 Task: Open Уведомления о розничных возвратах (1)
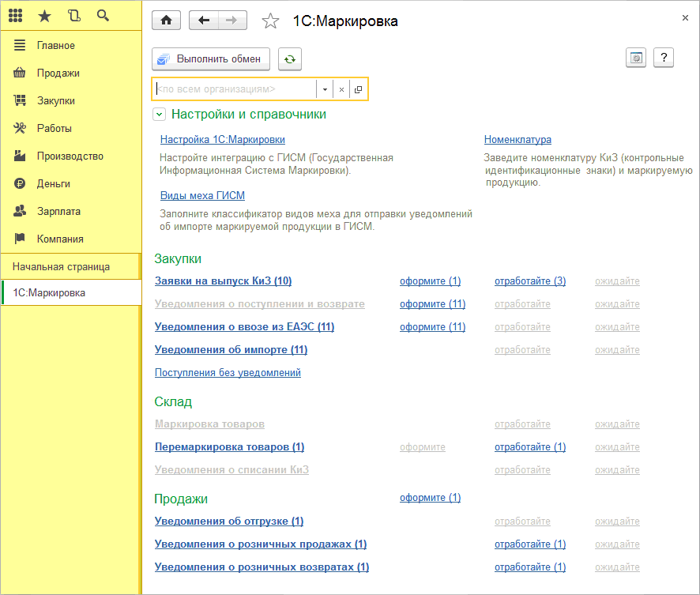pos(262,567)
